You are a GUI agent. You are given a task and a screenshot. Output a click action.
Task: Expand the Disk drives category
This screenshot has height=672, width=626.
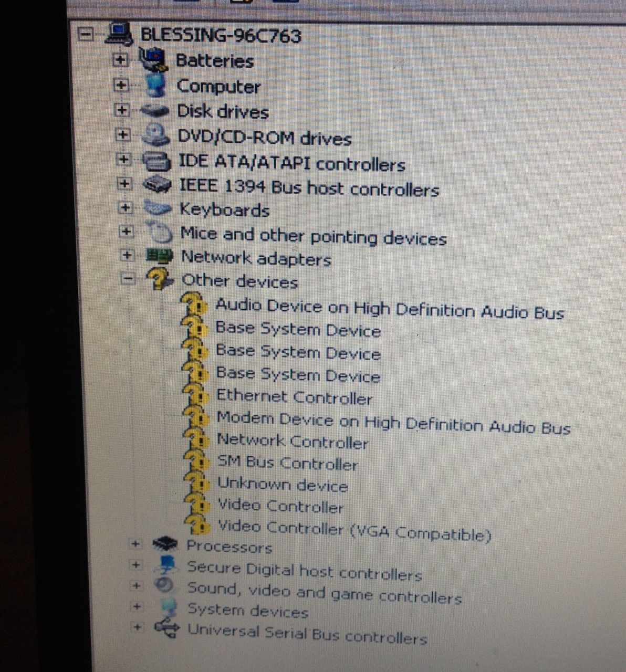click(122, 110)
